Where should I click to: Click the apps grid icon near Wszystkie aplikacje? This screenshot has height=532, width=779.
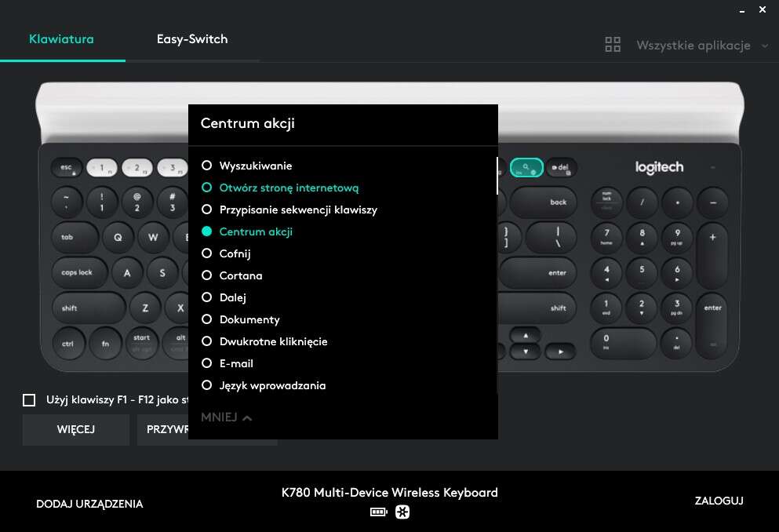pyautogui.click(x=613, y=45)
